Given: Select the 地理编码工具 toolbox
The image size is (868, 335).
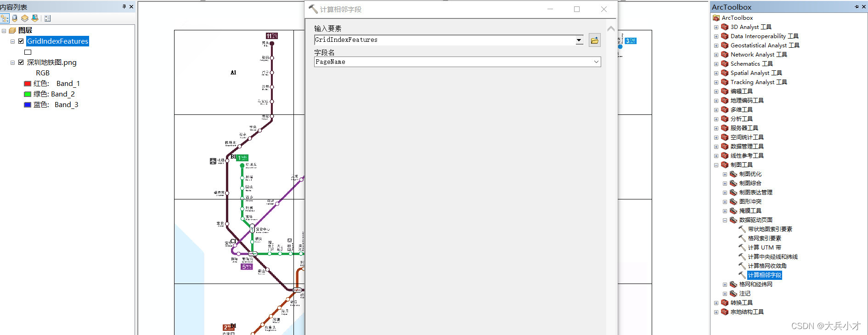Looking at the screenshot, I should 747,101.
